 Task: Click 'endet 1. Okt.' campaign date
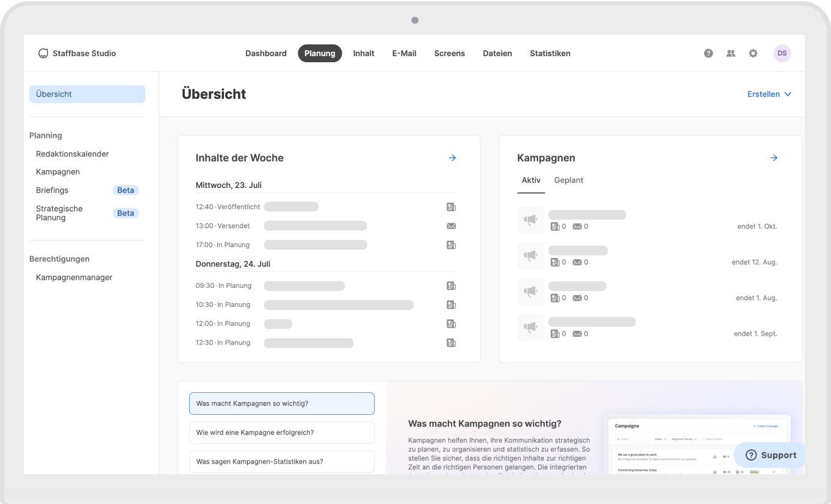(x=757, y=226)
